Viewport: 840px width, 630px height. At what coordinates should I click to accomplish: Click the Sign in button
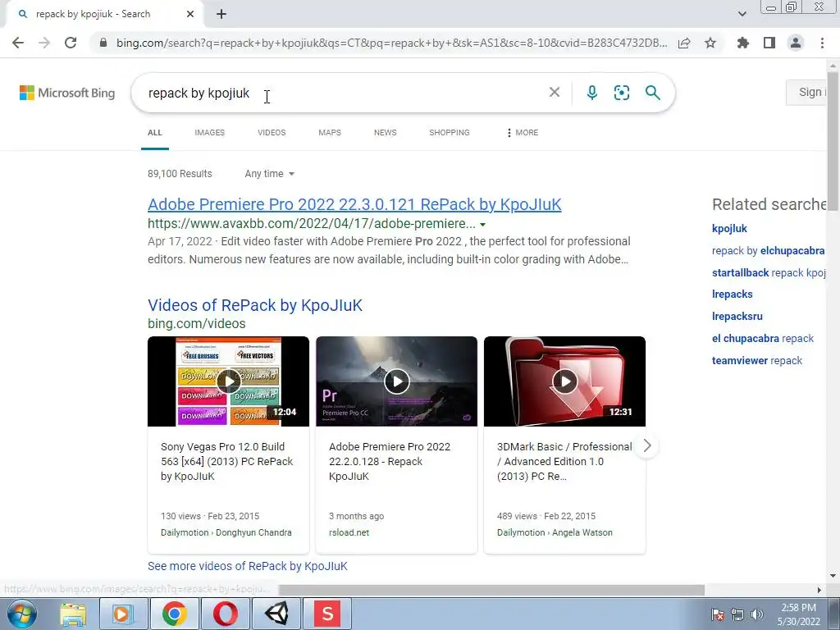coord(808,92)
